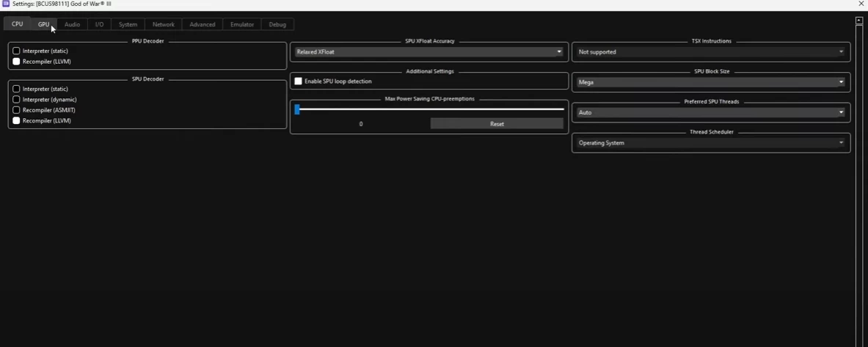The height and width of the screenshot is (347, 868).
Task: Select SPU Decoder Interpreter (dynamic)
Action: (x=16, y=100)
